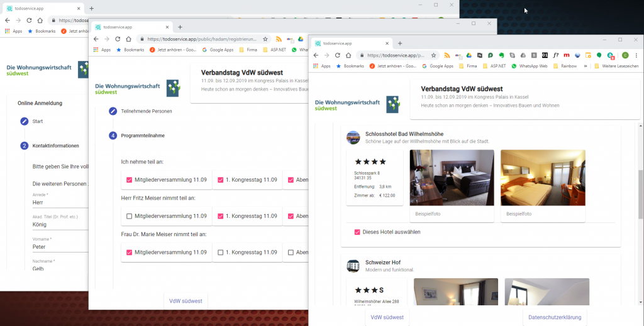644x326 pixels.
Task: Open Rainbow bookmark folder in front window
Action: coord(565,66)
